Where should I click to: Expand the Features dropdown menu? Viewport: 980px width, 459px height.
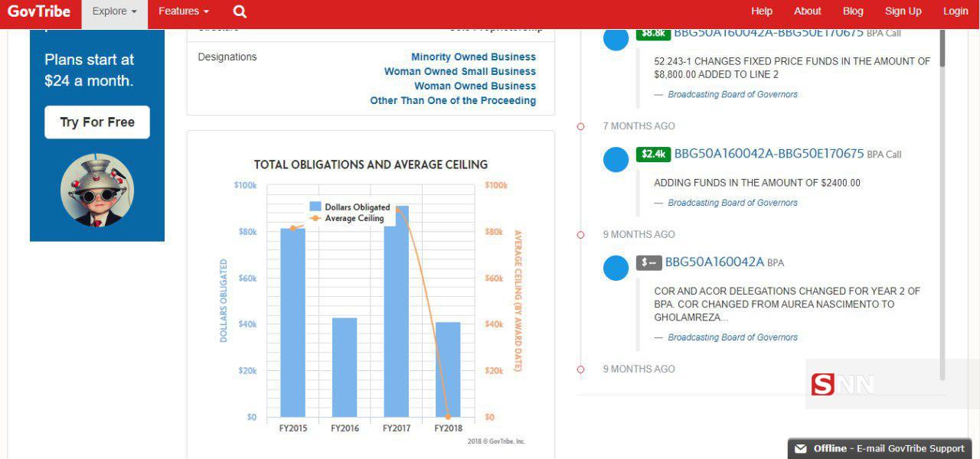184,11
